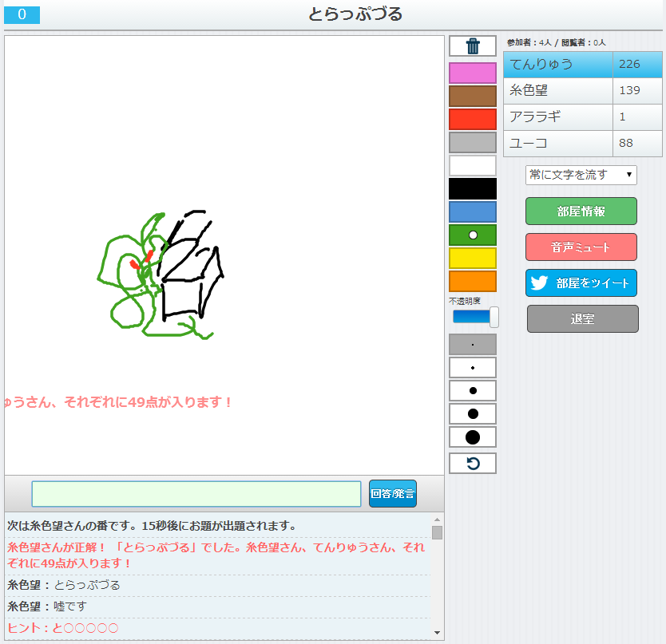Viewport: 666px width, 644px height.
Task: Click the とらっぷづる title text
Action: click(x=355, y=14)
